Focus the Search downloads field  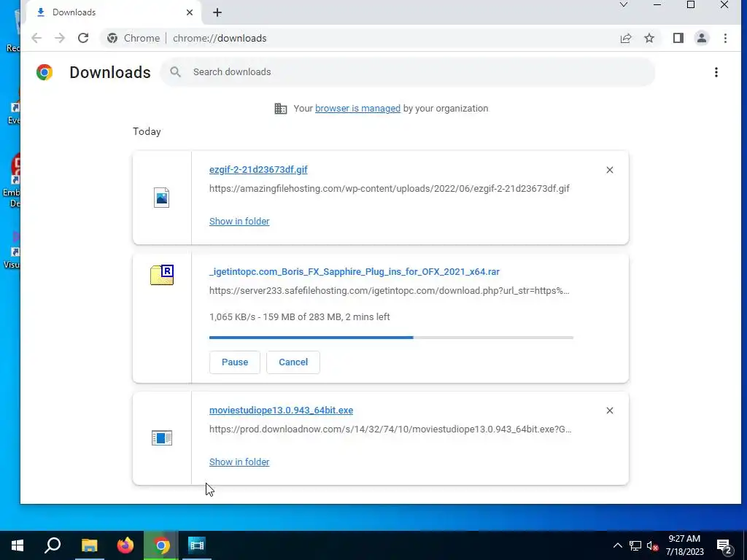tap(407, 72)
